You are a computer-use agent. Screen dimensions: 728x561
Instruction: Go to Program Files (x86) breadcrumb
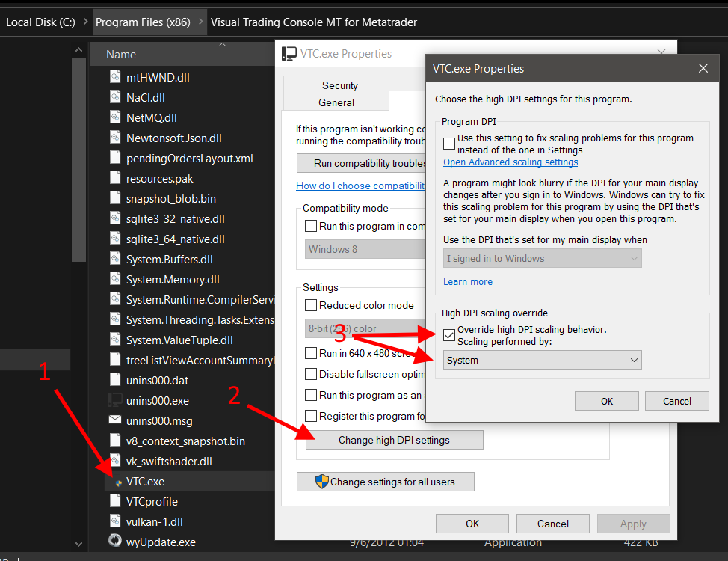[143, 22]
